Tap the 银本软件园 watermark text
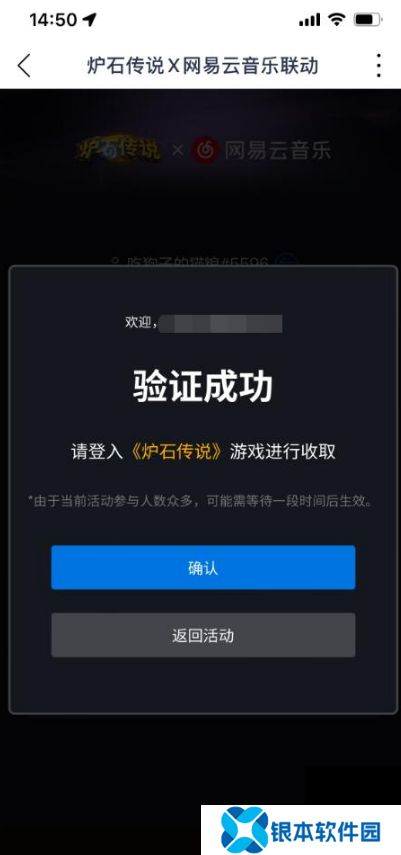The width and height of the screenshot is (401, 855). [x=325, y=832]
